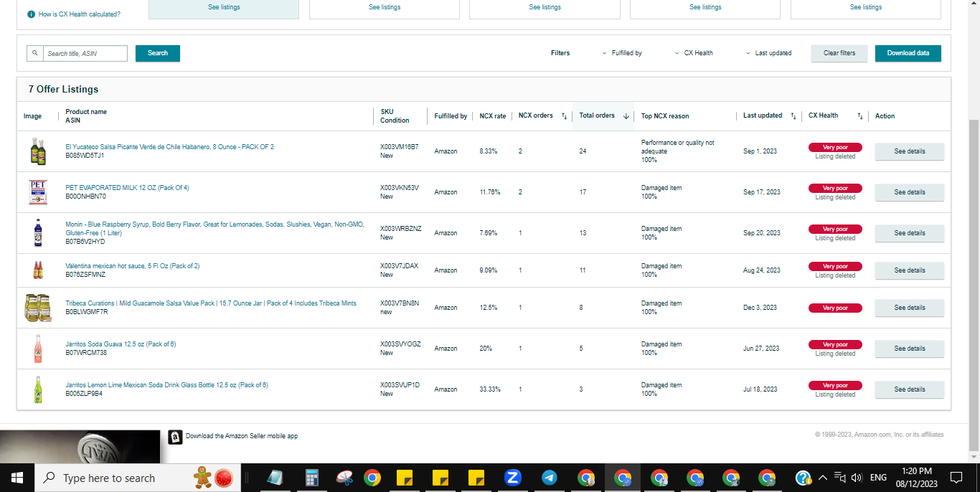Open the Jarritos Soda Guava product image
Viewport: 980px width, 492px height.
pos(37,349)
